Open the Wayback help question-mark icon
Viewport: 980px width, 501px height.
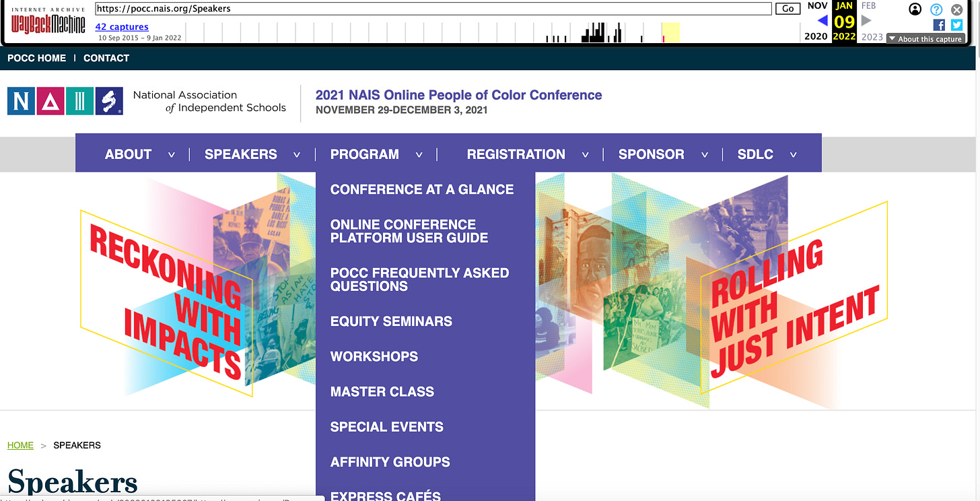click(x=936, y=9)
